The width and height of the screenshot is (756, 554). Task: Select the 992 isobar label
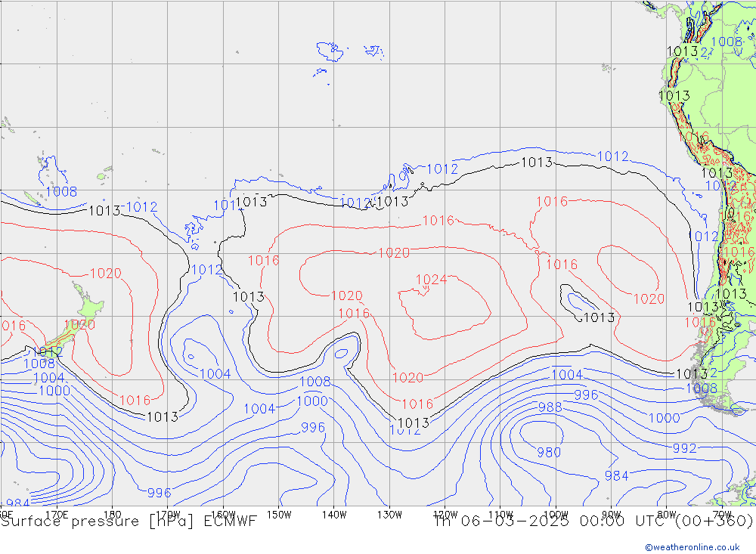(685, 448)
